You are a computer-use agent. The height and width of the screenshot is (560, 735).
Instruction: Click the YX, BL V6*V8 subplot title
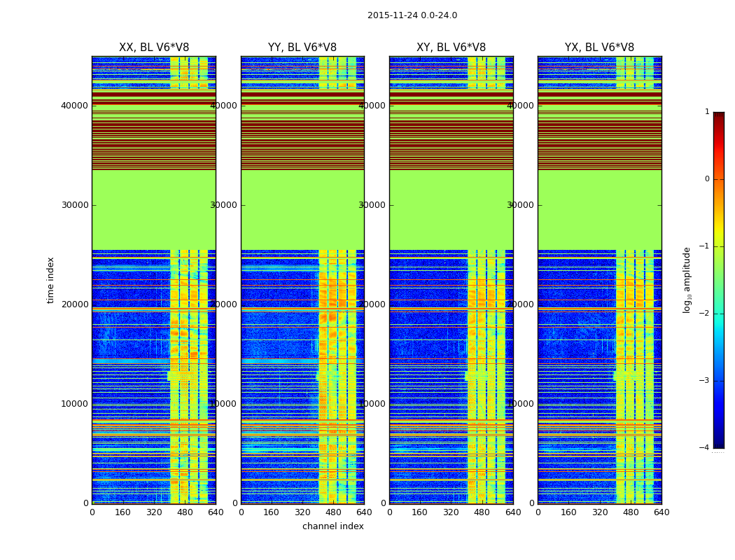pyautogui.click(x=599, y=48)
